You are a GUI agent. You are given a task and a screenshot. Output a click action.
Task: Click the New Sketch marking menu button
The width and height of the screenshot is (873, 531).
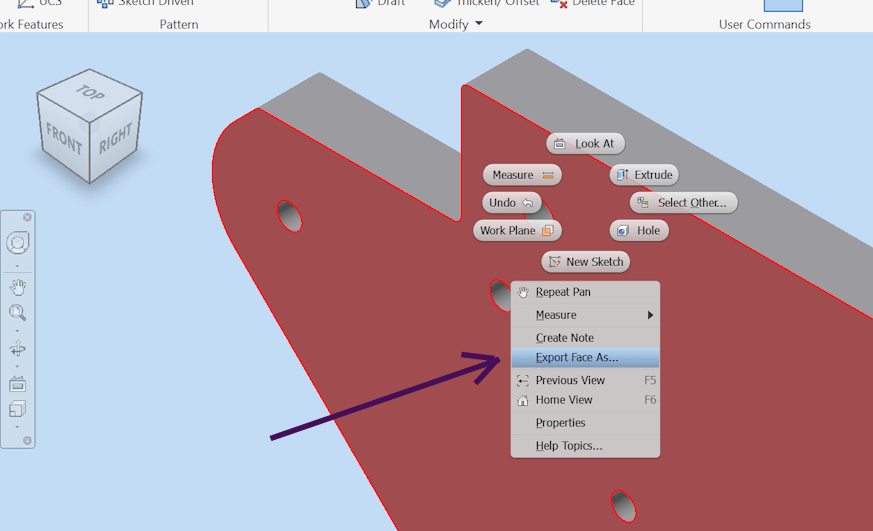585,262
